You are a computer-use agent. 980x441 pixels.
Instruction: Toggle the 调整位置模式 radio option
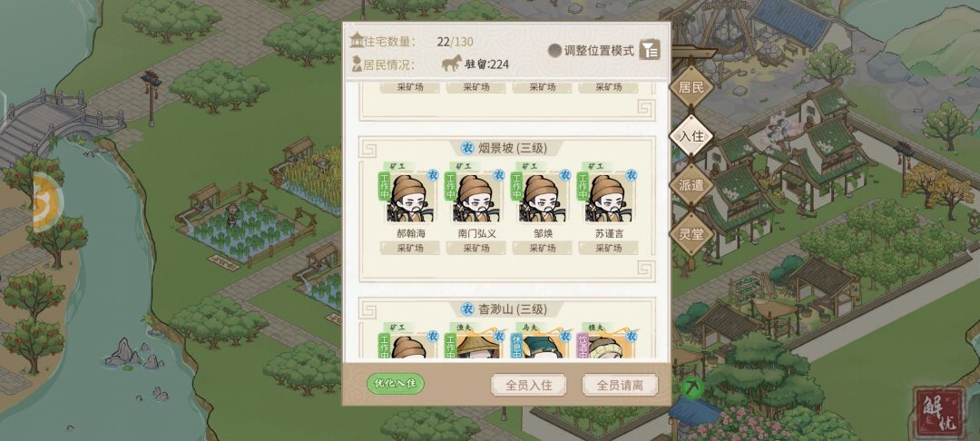click(554, 51)
